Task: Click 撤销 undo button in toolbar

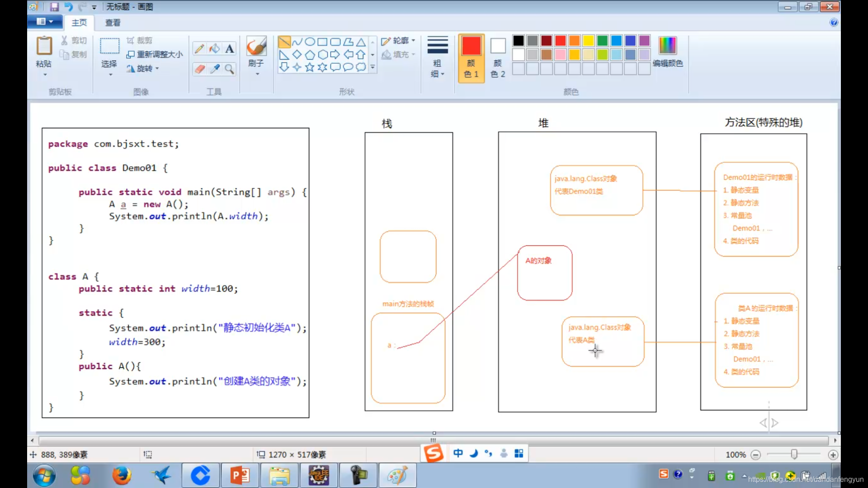Action: coord(67,7)
